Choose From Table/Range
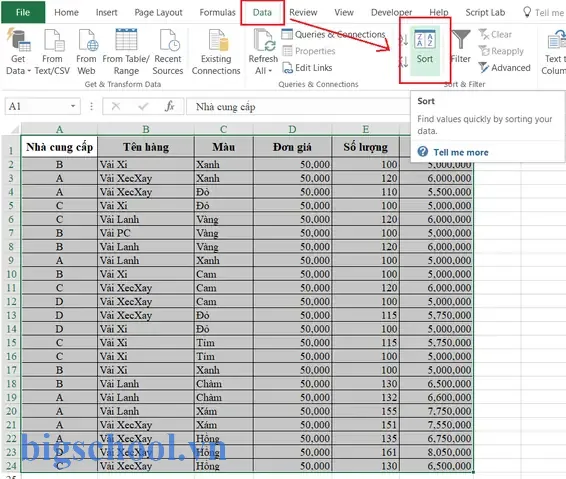This screenshot has height=479, width=566. coord(126,52)
